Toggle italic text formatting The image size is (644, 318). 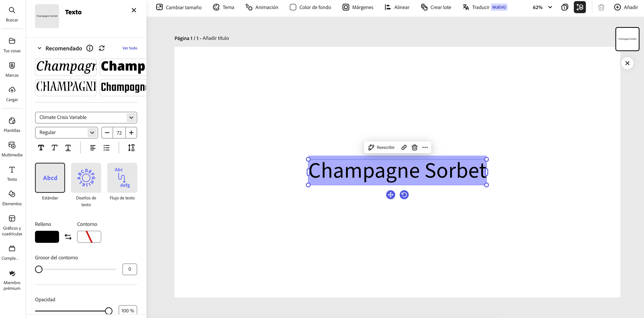[x=54, y=148]
